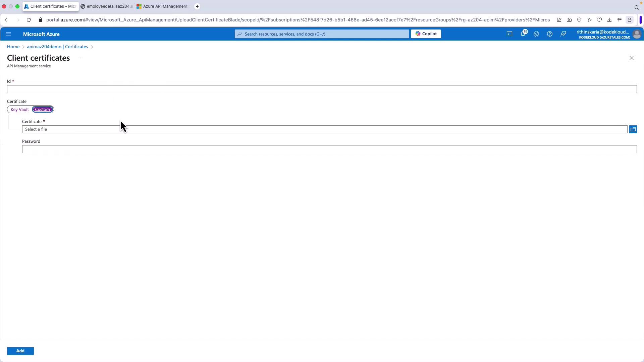Open the Copilot button
644x362 pixels.
point(426,34)
